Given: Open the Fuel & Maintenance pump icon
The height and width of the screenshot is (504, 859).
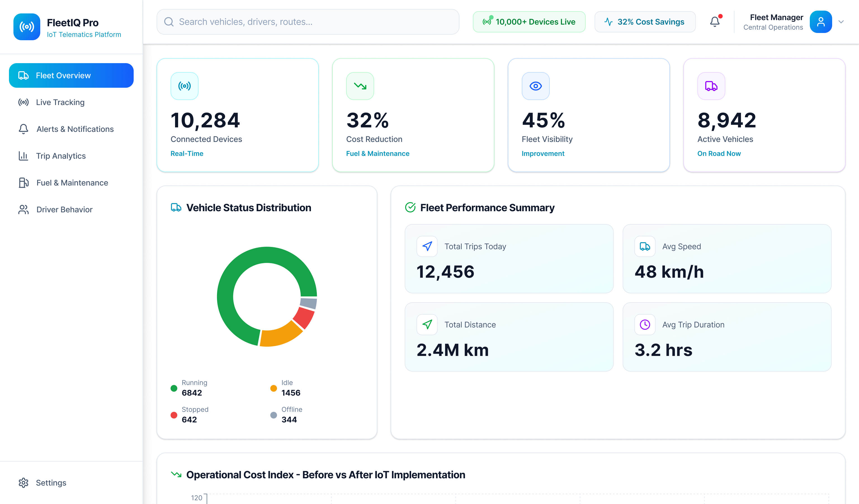Looking at the screenshot, I should 23,182.
